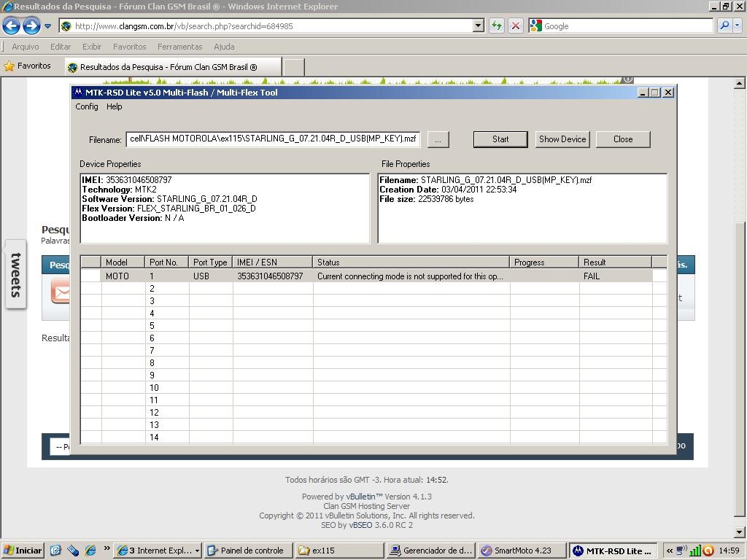Open the Arquivo menu
Viewport: 747px width, 560px height.
(x=26, y=47)
